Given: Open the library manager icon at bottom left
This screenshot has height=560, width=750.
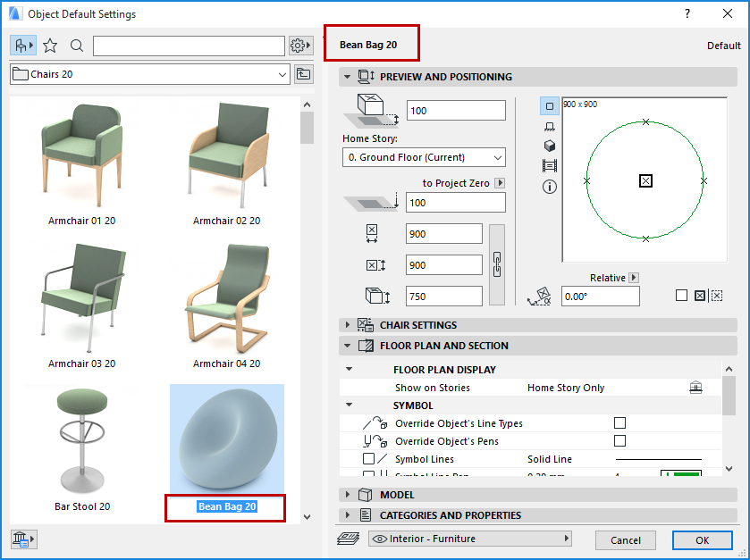Looking at the screenshot, I should point(23,539).
